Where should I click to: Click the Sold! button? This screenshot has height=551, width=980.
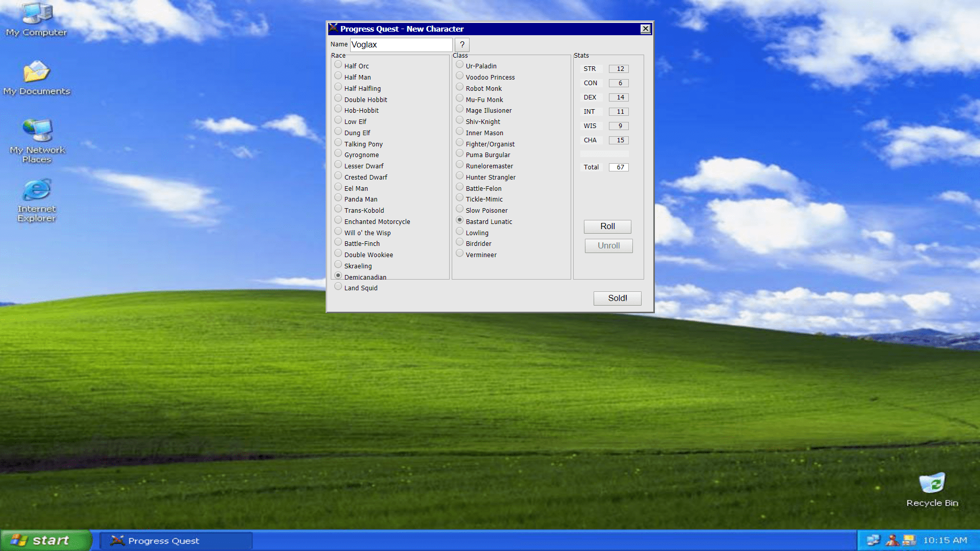point(617,298)
